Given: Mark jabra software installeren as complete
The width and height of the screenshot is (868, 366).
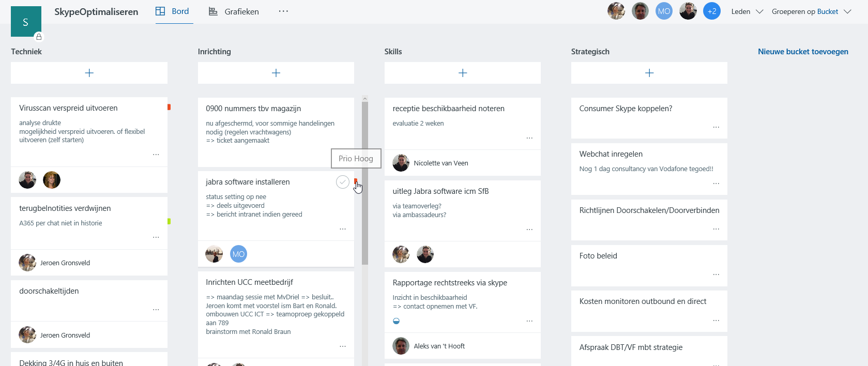Looking at the screenshot, I should [342, 182].
